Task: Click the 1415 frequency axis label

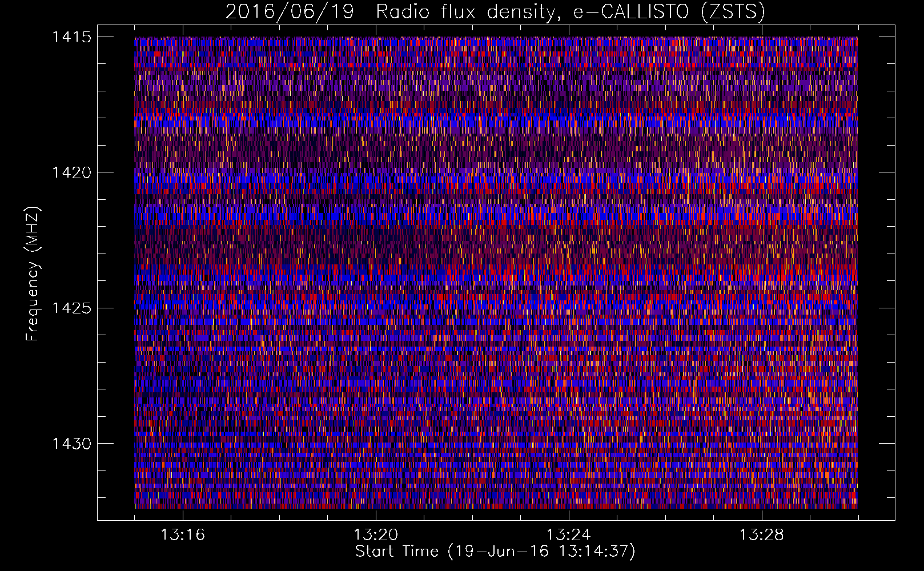Action: coord(71,37)
